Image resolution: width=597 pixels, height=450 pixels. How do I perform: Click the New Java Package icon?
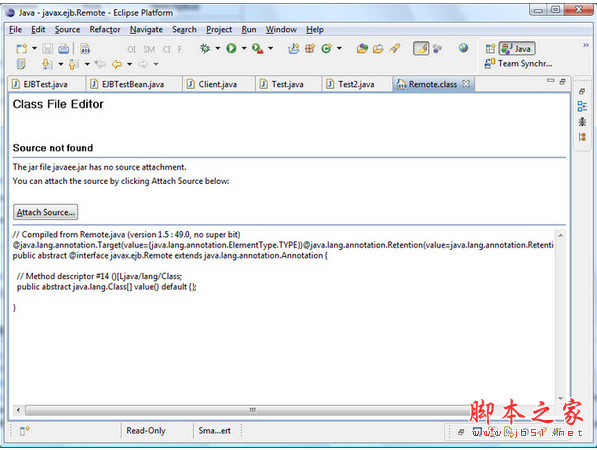pyautogui.click(x=310, y=48)
